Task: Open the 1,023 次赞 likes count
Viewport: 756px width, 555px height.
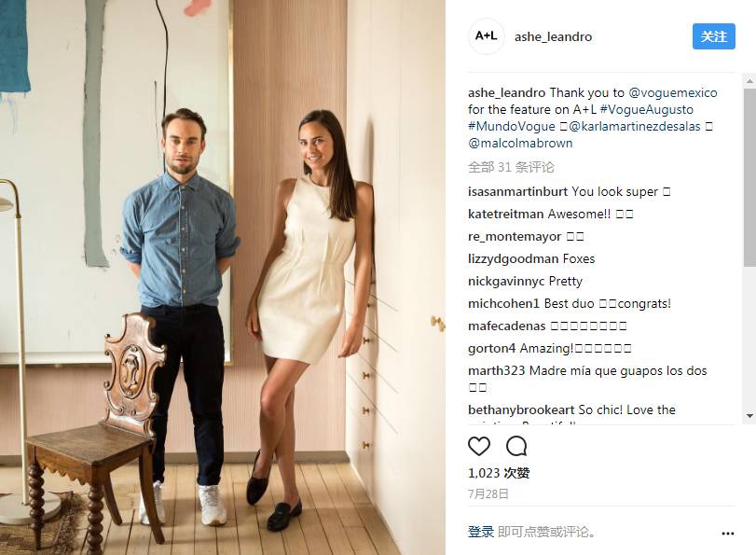Action: coord(499,473)
